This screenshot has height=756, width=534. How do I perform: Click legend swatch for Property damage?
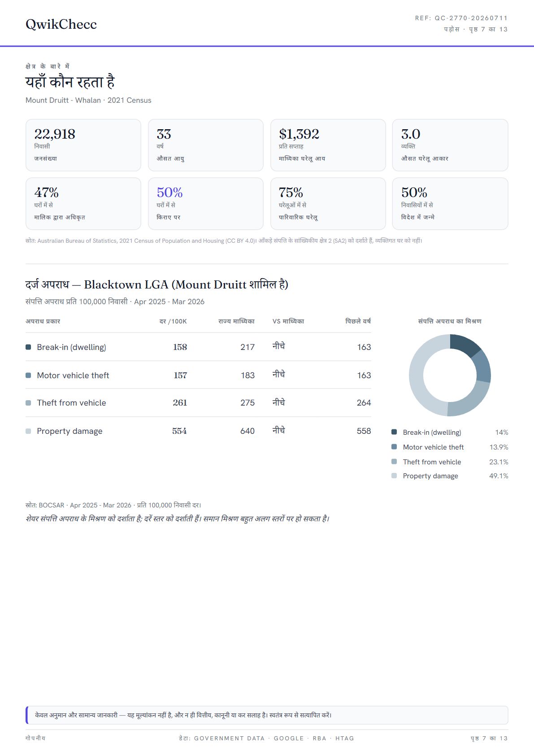tap(394, 476)
